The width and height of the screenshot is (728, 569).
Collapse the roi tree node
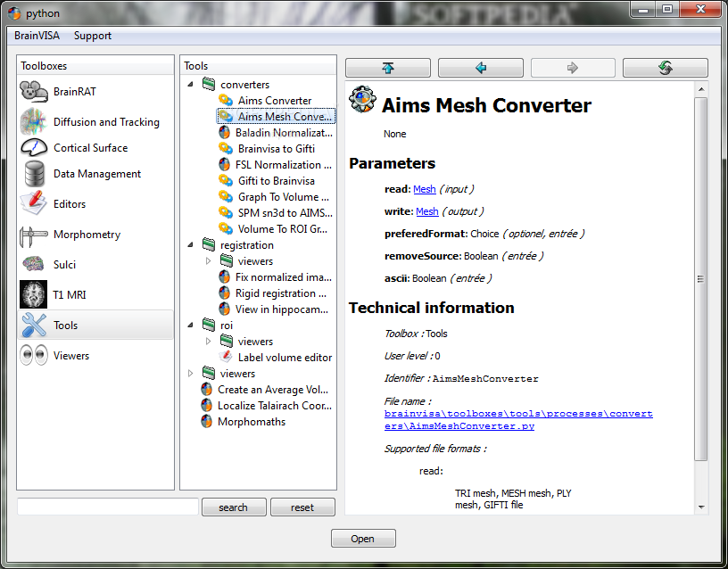click(x=190, y=325)
